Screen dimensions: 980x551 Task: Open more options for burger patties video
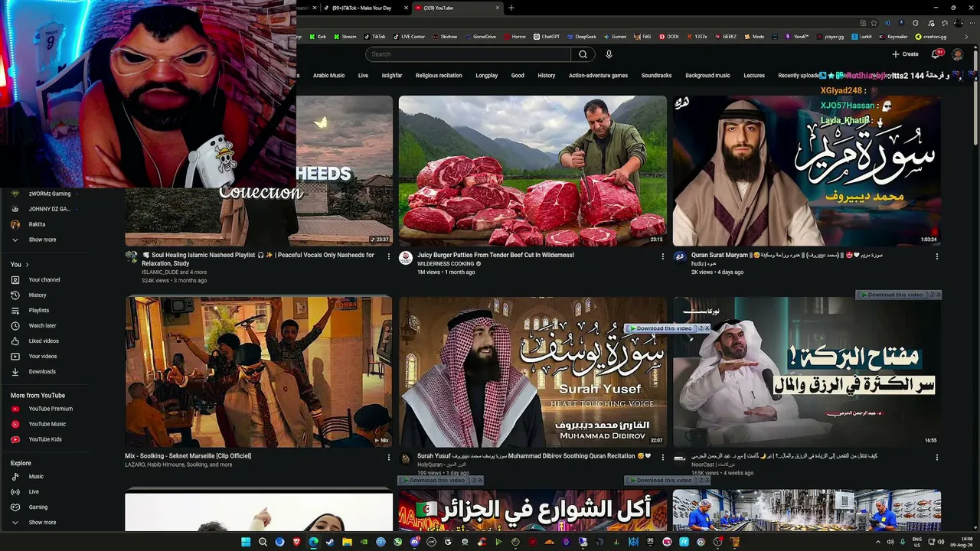(663, 256)
